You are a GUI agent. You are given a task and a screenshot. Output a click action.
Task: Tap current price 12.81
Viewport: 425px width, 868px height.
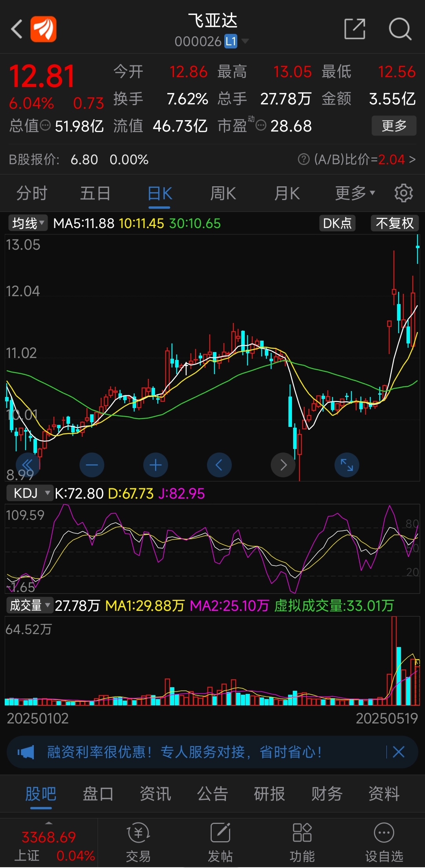[42, 76]
